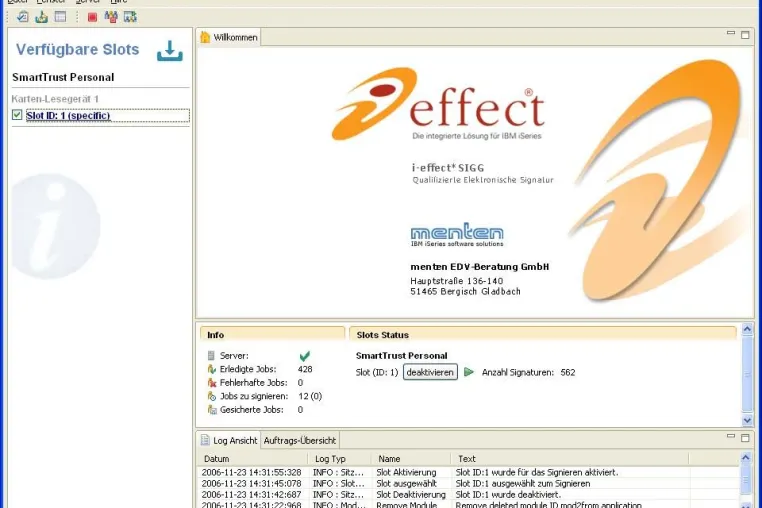The width and height of the screenshot is (762, 508).
Task: Click text 'Slot ID:1 wurde deaktiviert.'
Action: click(x=508, y=494)
